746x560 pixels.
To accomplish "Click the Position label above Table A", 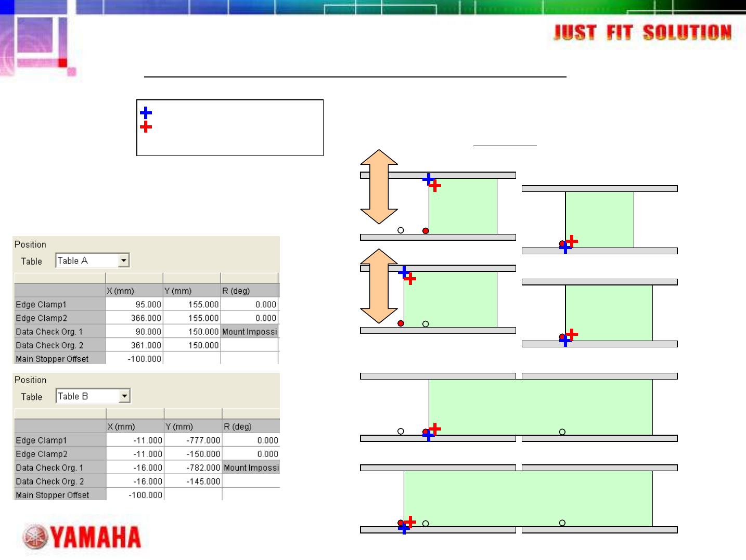I will (x=30, y=244).
